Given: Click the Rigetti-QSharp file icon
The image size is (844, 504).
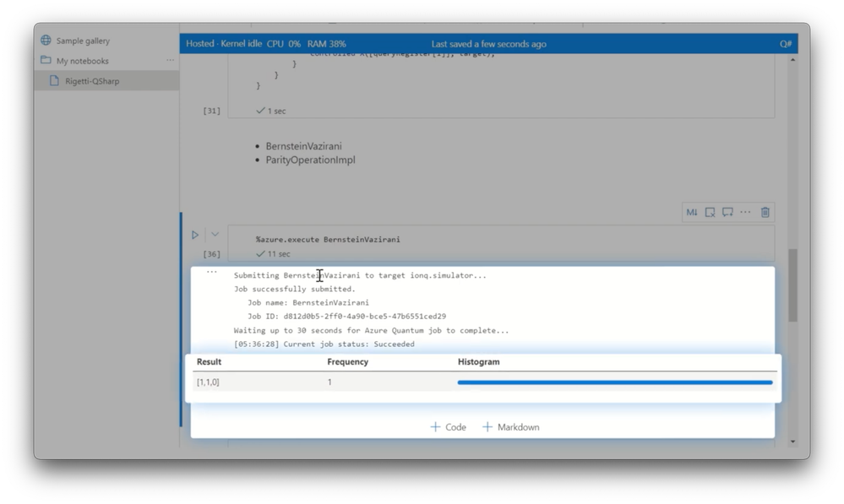Looking at the screenshot, I should (x=54, y=81).
